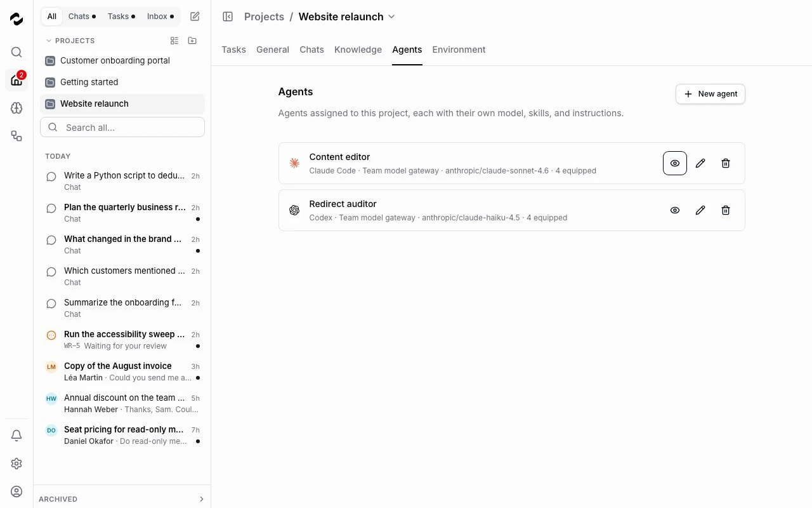Click the New agent button
Image resolution: width=812 pixels, height=508 pixels.
tap(710, 94)
